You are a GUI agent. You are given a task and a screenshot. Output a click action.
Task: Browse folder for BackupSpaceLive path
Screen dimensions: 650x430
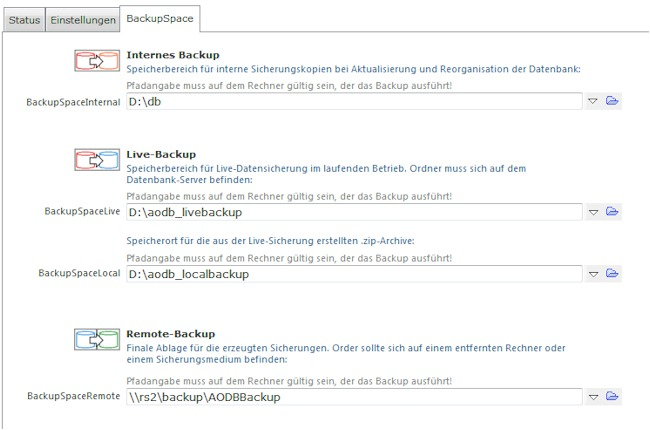pyautogui.click(x=612, y=211)
